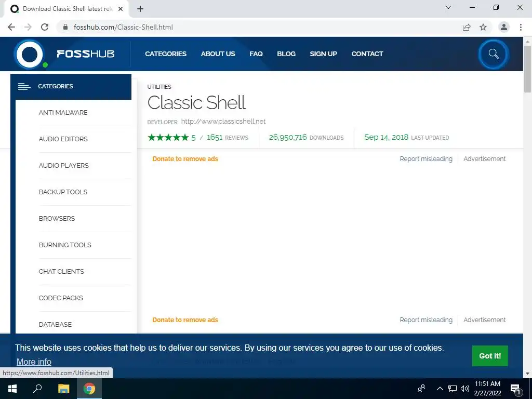The height and width of the screenshot is (399, 532).
Task: Click Got it! to accept cookies
Action: coord(490,356)
